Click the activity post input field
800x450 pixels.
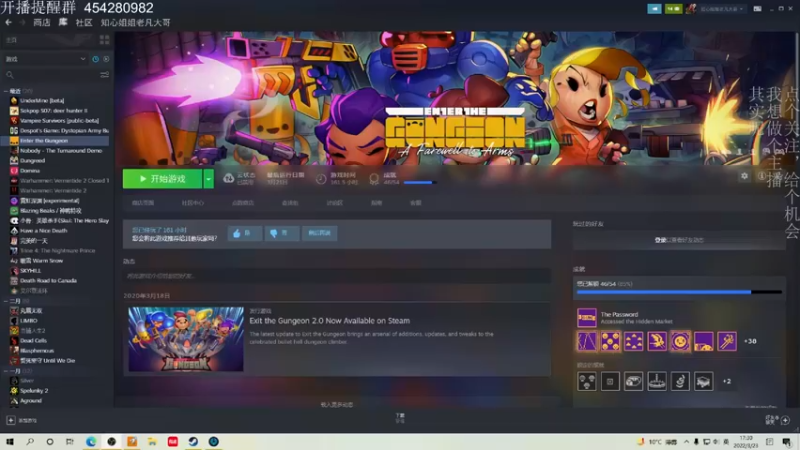(x=337, y=276)
